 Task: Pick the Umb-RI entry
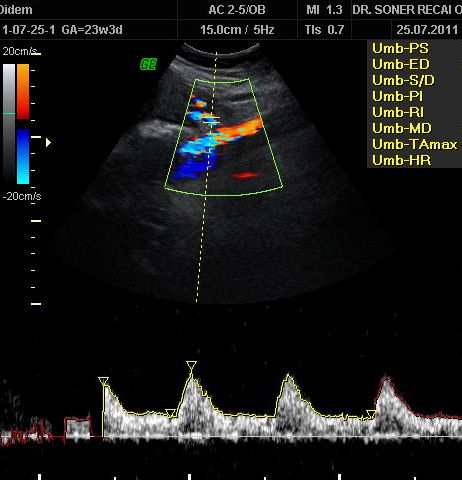[x=398, y=112]
